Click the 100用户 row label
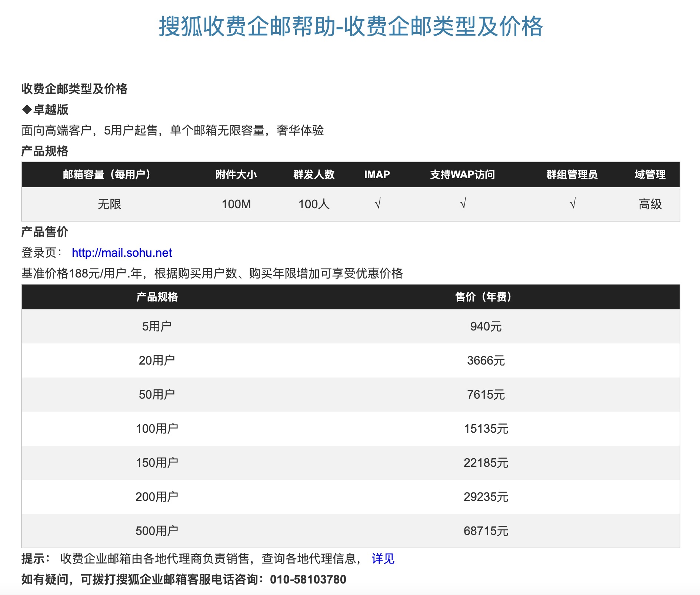This screenshot has height=595, width=700. point(157,429)
